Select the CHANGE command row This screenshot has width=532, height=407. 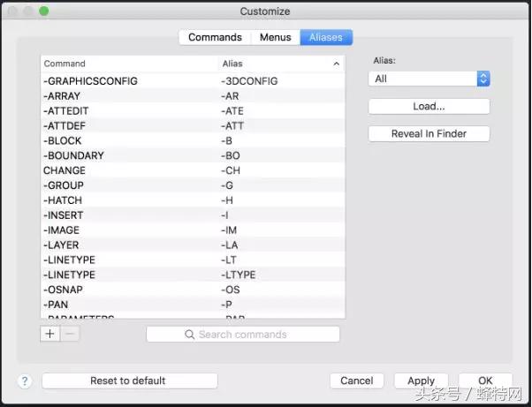click(193, 170)
